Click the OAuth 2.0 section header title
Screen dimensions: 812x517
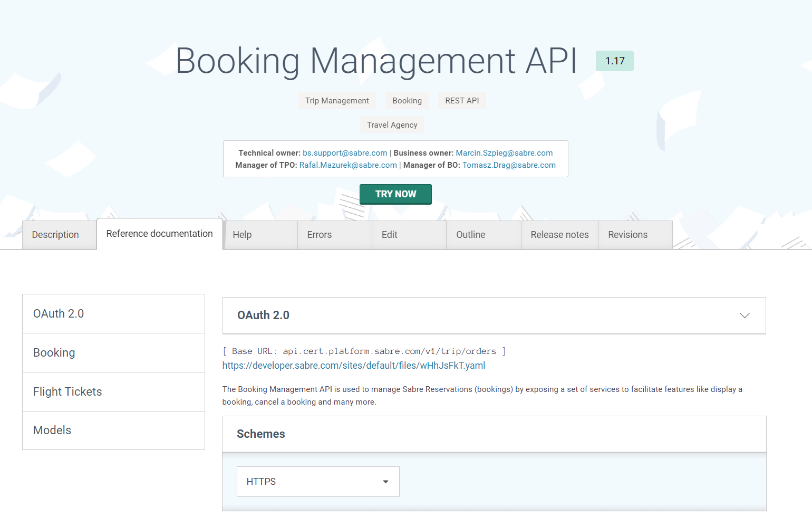(x=263, y=315)
